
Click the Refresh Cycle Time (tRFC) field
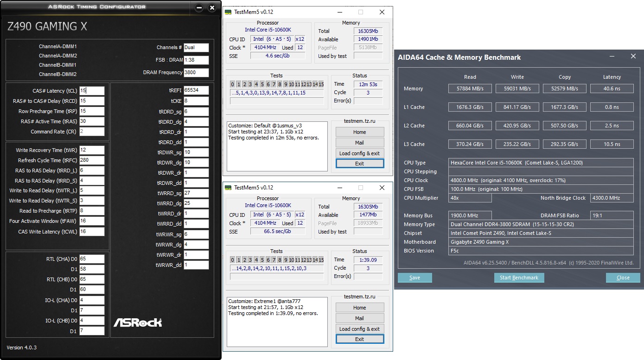click(x=92, y=160)
